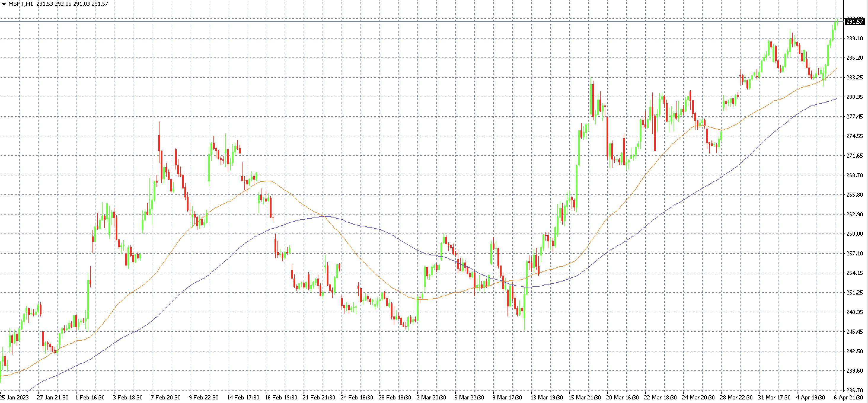
Task: Click the 1 Feb 16:30 time label
Action: click(x=90, y=398)
